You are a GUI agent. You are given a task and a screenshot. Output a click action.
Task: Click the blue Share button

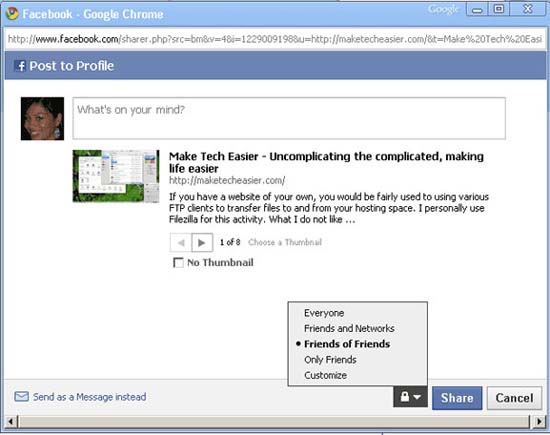pyautogui.click(x=457, y=398)
